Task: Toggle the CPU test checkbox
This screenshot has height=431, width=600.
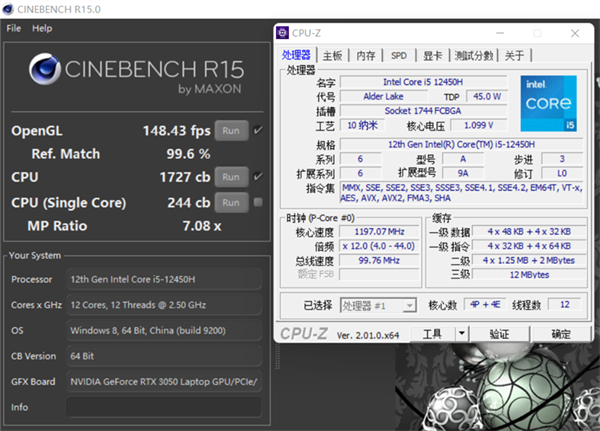Action: tap(258, 177)
